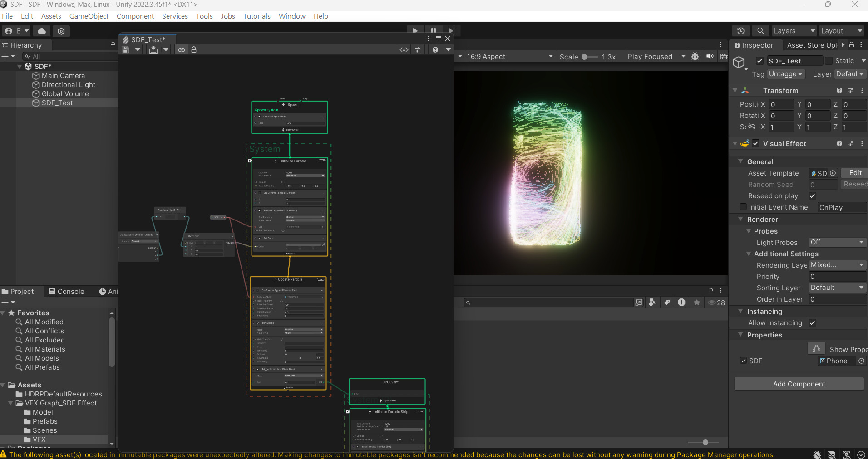Viewport: 868px width, 459px height.
Task: Open the Light Probes Off dropdown
Action: point(837,242)
